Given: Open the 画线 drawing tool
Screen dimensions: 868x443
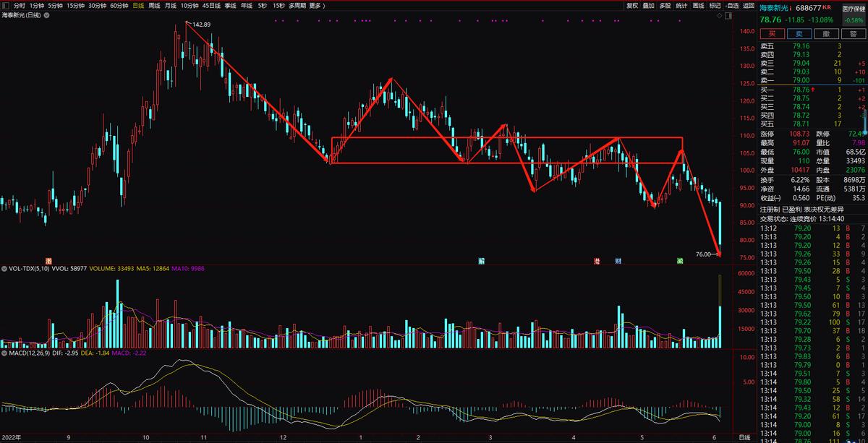Looking at the screenshot, I should click(699, 5).
